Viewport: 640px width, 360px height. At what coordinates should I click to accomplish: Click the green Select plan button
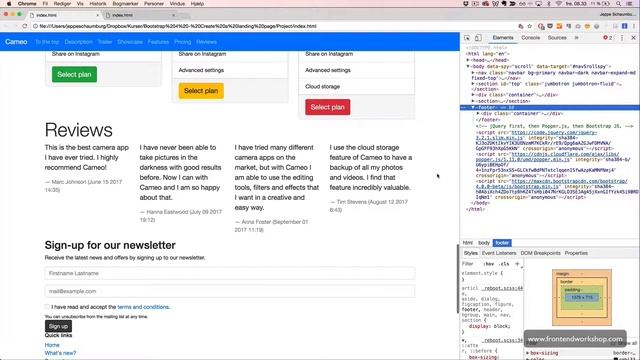click(74, 74)
